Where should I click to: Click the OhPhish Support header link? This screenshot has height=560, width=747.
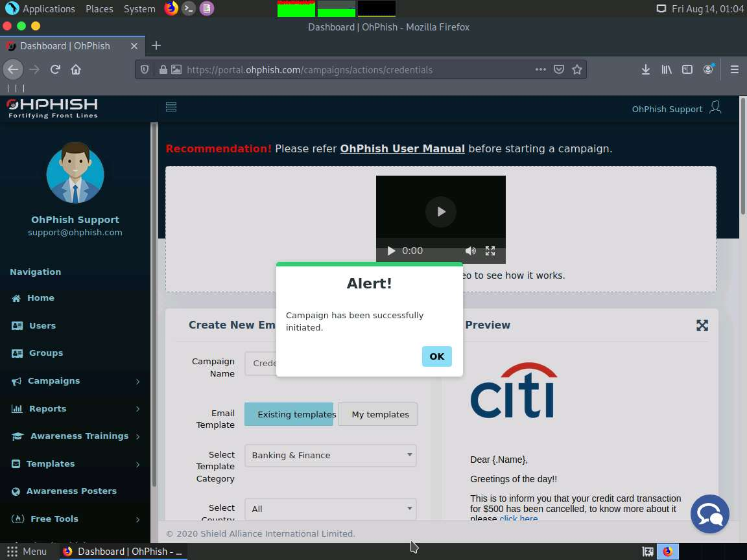[x=667, y=109]
